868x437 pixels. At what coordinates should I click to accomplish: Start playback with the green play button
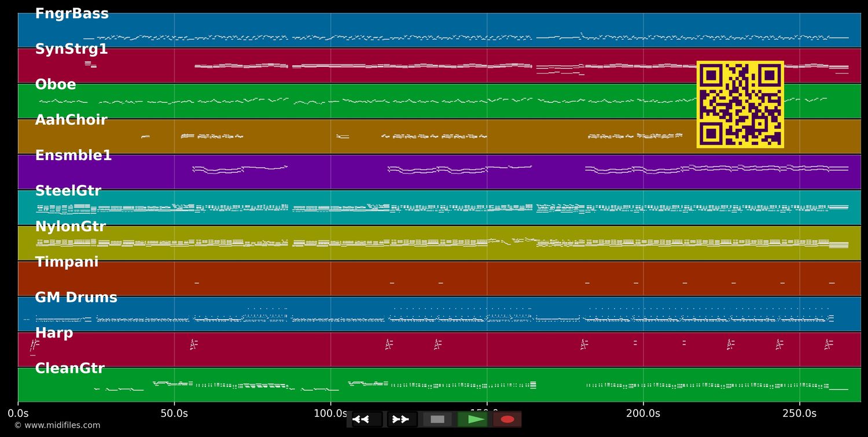coord(474,419)
